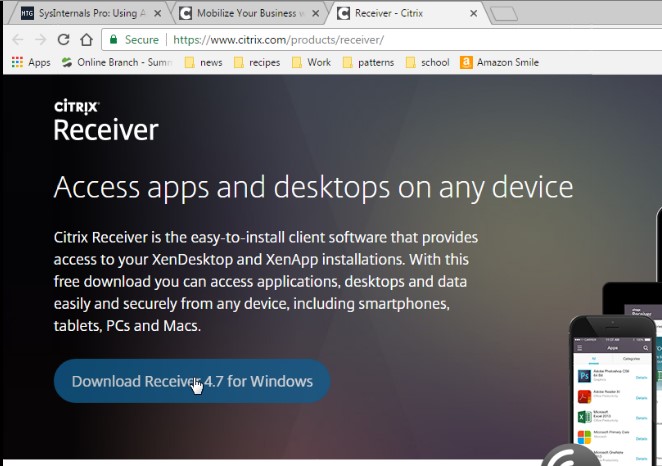Open the news bookmark folder
This screenshot has width=662, height=466.
[x=203, y=62]
